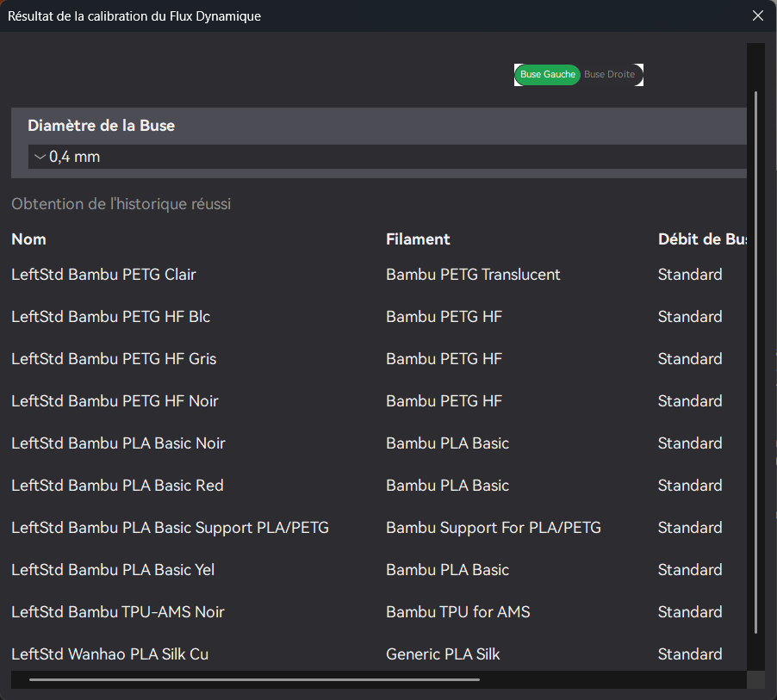
Task: Click filament cell Bambu TPU for AMS
Action: pyautogui.click(x=458, y=612)
